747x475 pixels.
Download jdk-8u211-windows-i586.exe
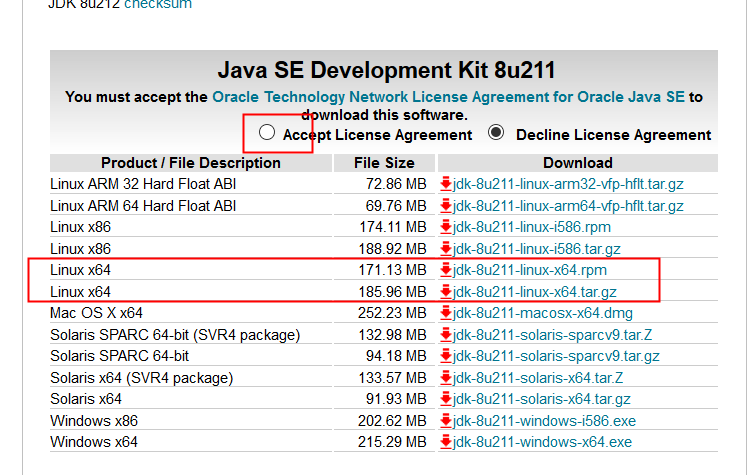[545, 421]
